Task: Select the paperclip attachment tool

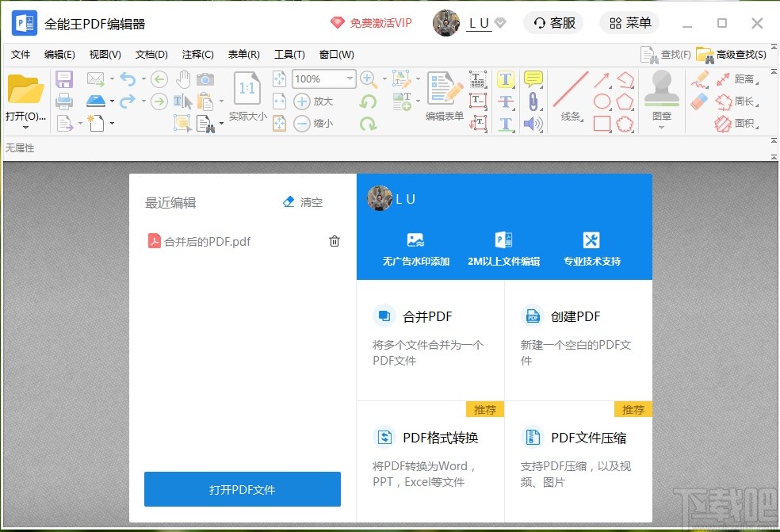Action: point(533,101)
